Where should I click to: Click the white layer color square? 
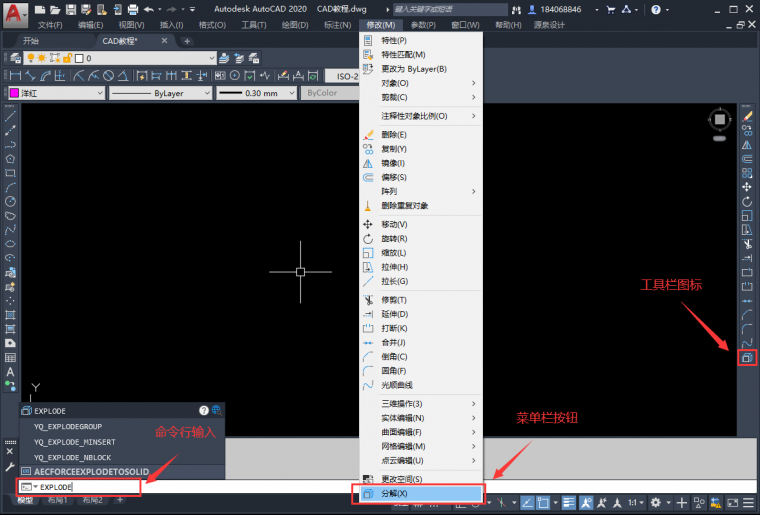pos(79,58)
